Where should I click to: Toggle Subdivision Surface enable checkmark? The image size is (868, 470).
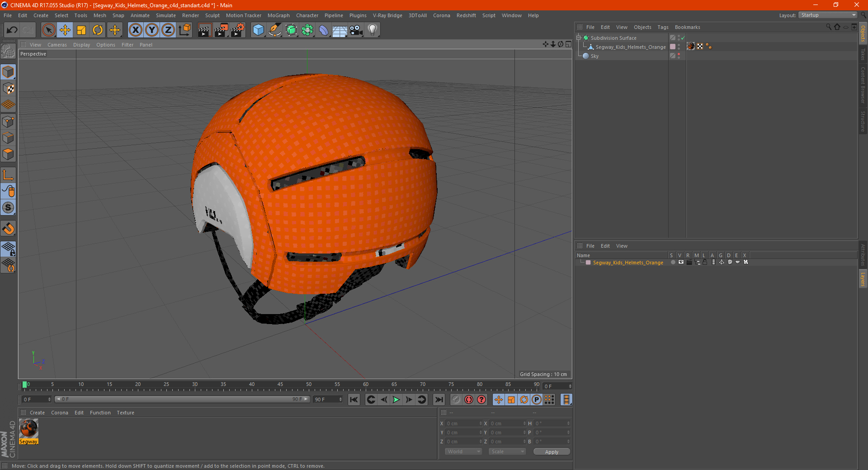[x=683, y=38]
